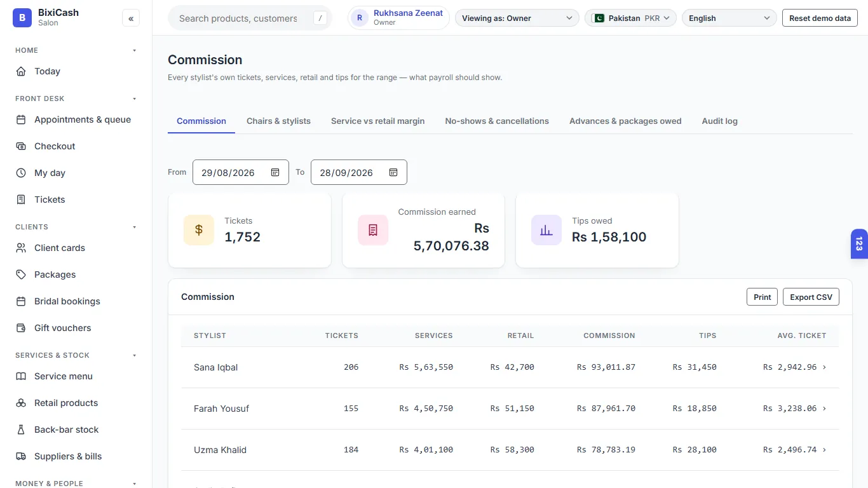
Task: Open the Viewing as: Owner dropdown
Action: (517, 18)
